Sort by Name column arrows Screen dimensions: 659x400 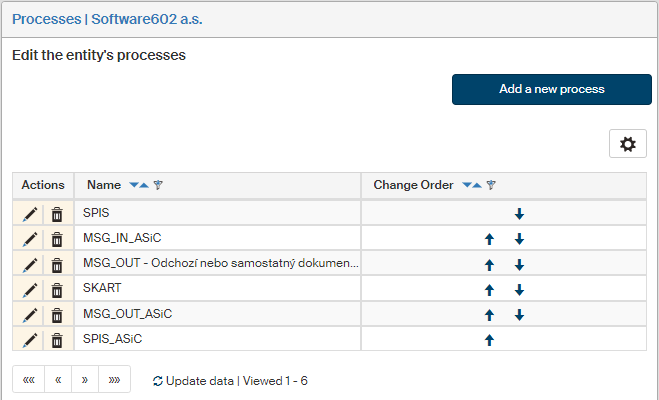[138, 185]
